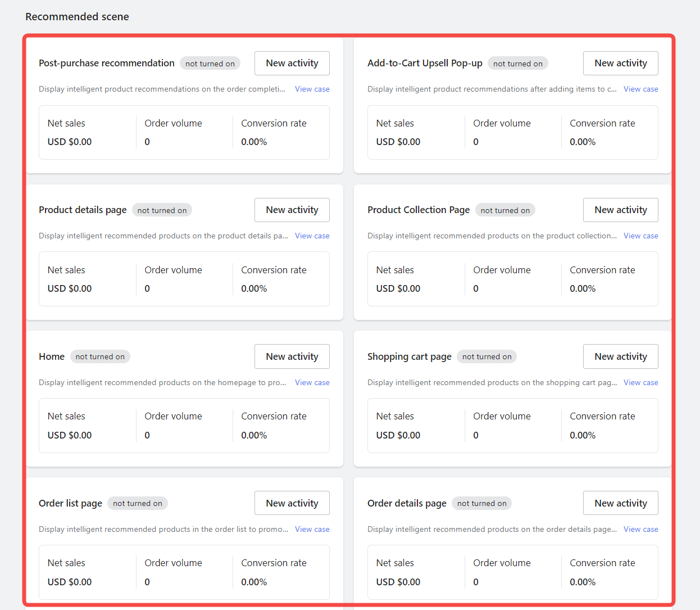700x610 pixels.
Task: Select the Shopping cart page scene title
Action: (409, 356)
